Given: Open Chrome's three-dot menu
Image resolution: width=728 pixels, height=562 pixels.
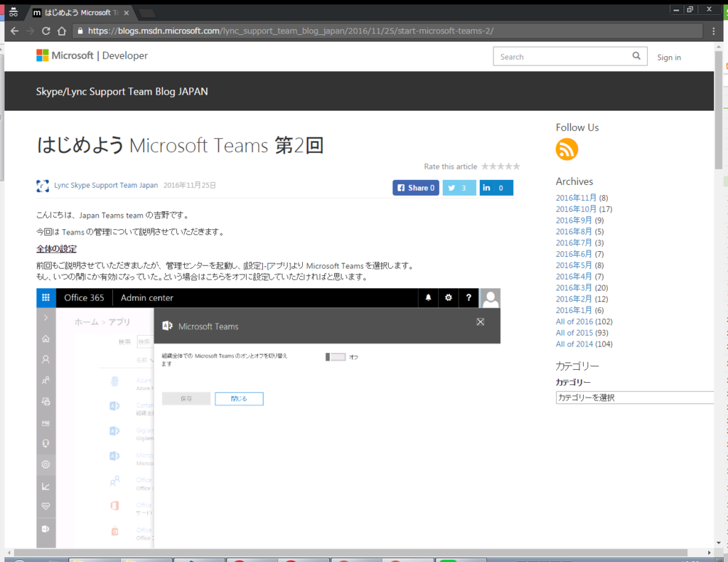Looking at the screenshot, I should [714, 31].
